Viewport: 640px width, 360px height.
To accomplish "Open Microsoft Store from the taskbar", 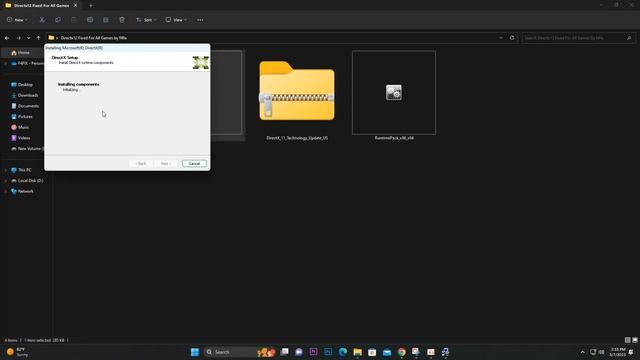I will point(372,352).
